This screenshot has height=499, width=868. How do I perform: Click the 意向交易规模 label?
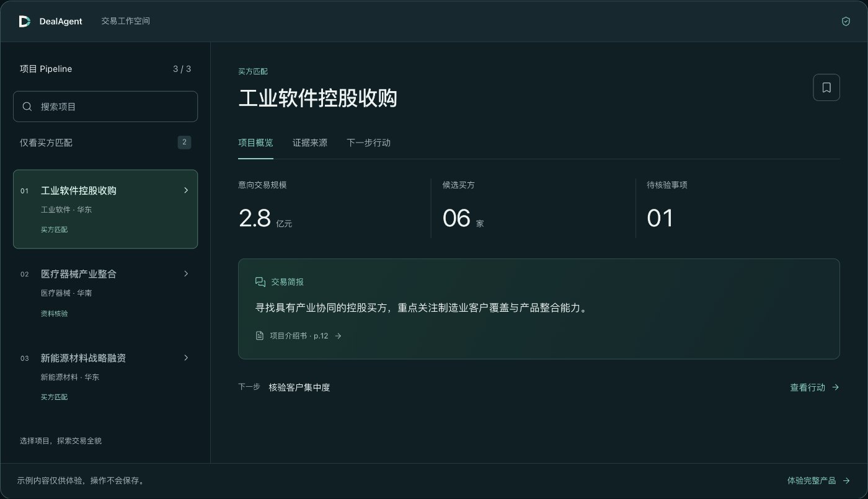(262, 185)
